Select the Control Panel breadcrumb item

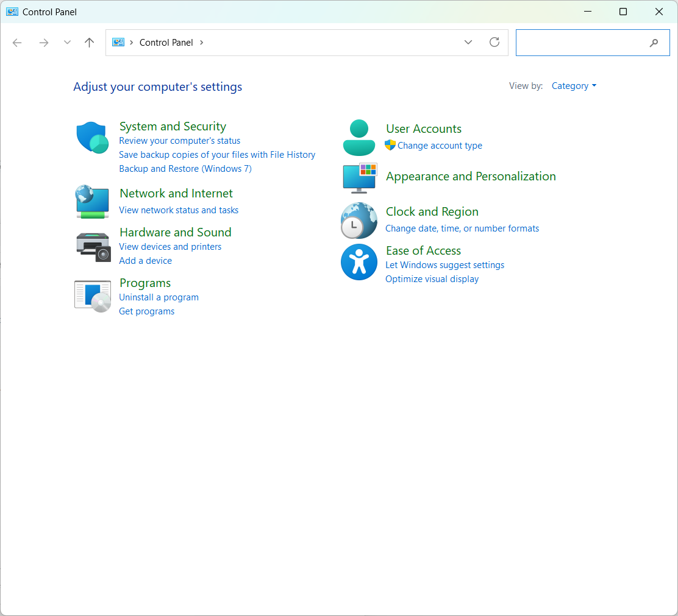point(166,43)
